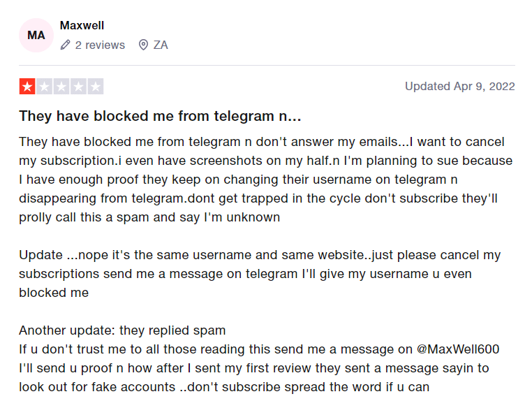Click the ZA country label
This screenshot has height=408, width=532.
coord(161,45)
